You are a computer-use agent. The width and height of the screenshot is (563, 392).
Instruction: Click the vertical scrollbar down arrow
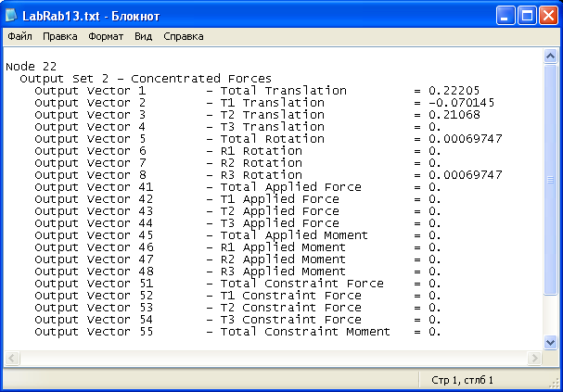point(550,342)
